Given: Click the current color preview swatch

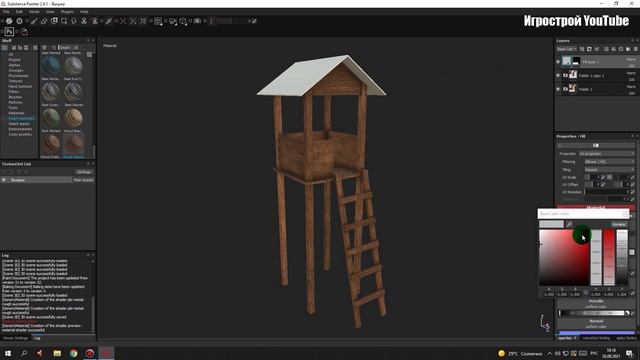Looking at the screenshot, I should (551, 224).
